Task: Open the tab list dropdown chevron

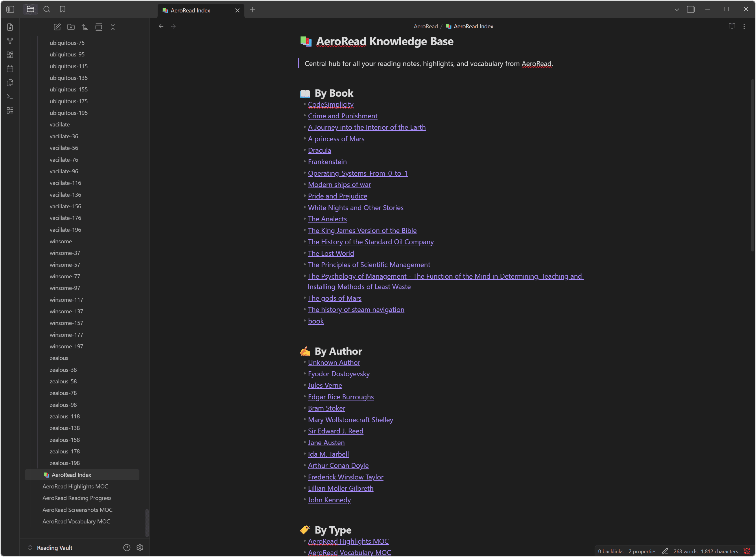Action: 676,10
